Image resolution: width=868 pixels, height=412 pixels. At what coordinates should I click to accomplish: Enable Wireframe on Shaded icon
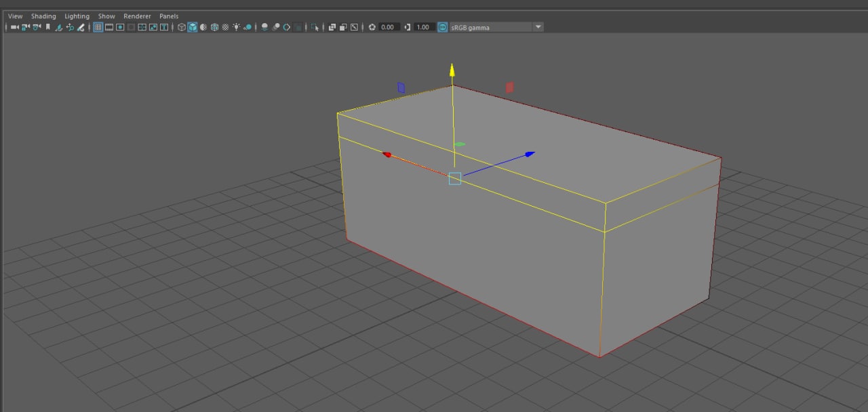[214, 27]
